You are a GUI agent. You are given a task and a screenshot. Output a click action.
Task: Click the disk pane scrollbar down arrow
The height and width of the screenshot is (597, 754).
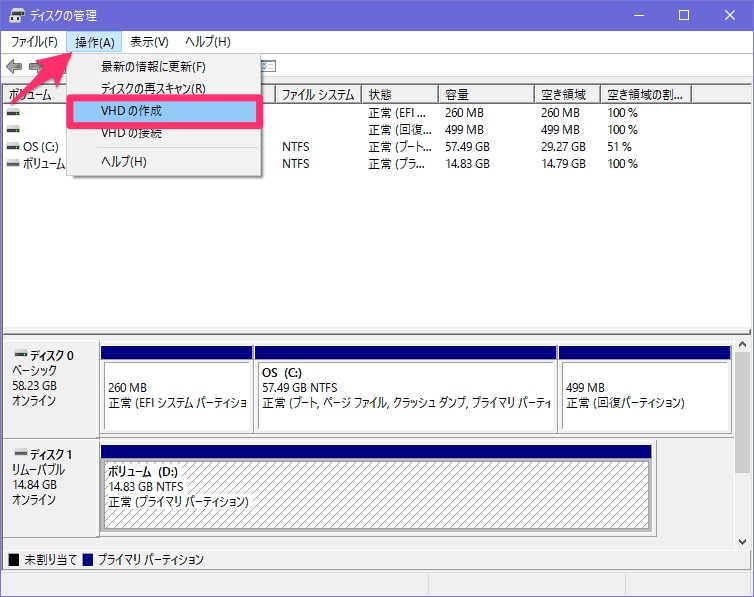pyautogui.click(x=742, y=542)
